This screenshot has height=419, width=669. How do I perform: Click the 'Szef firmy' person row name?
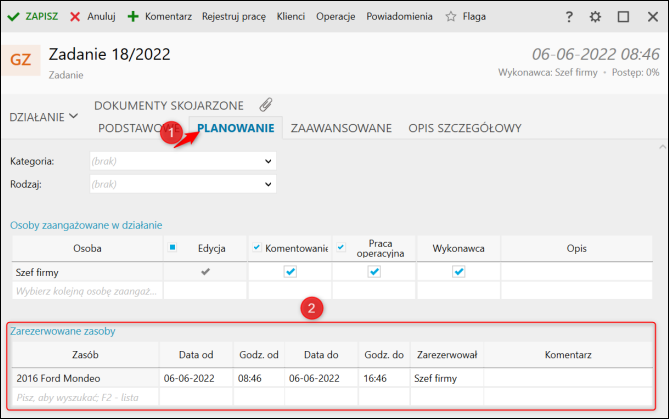pyautogui.click(x=37, y=272)
